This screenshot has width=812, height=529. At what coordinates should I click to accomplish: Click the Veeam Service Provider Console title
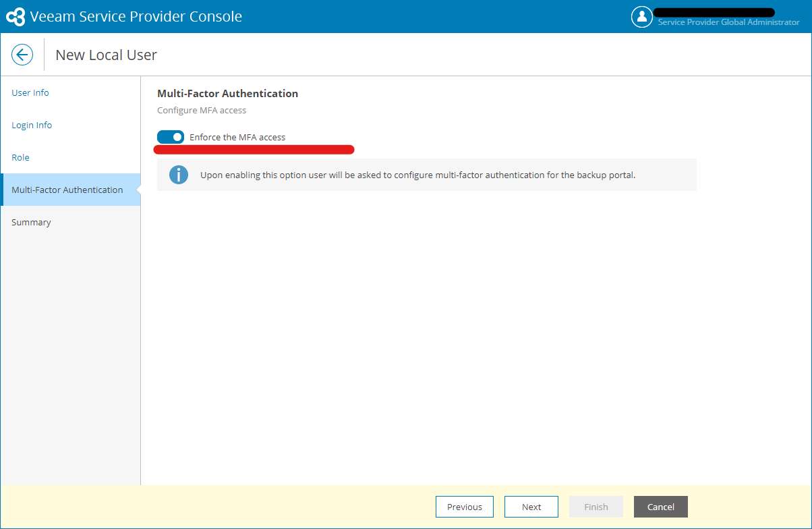(x=136, y=17)
